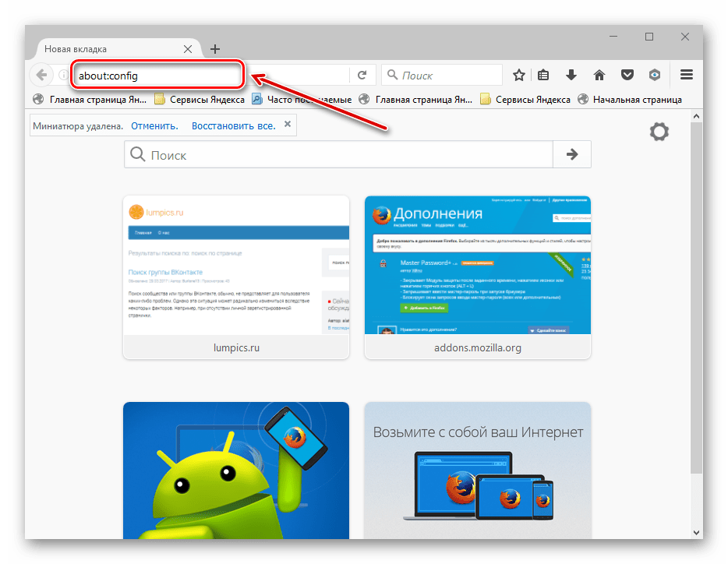
Task: Open new tab settings gear
Action: point(659,132)
